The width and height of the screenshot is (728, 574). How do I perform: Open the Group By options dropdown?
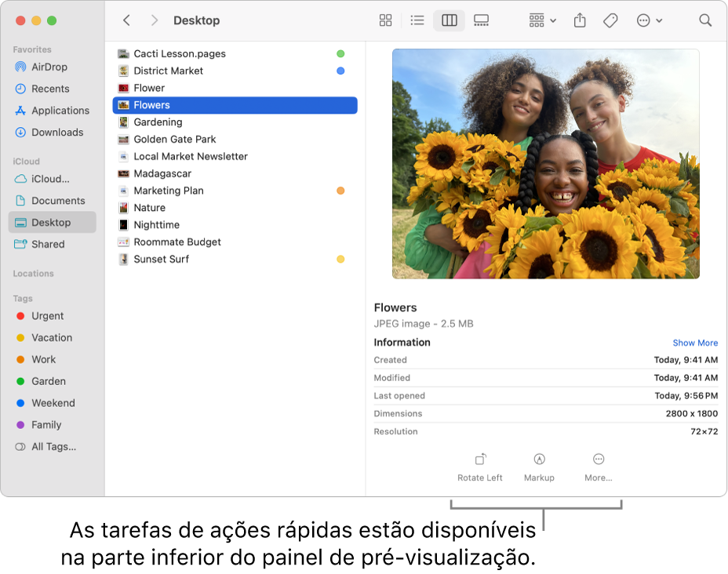tap(542, 20)
